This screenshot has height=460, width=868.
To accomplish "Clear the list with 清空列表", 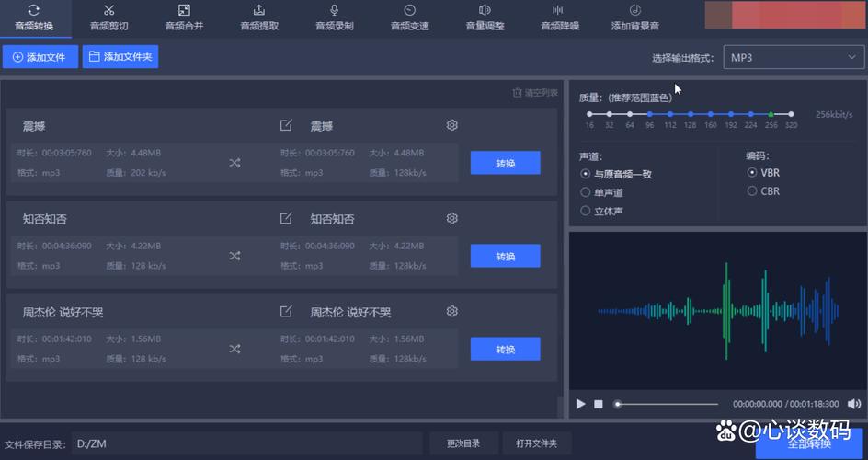I will [x=535, y=93].
